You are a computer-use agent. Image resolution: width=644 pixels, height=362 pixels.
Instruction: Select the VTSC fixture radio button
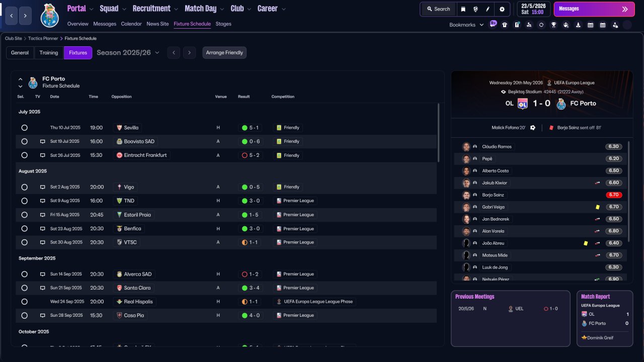pos(24,242)
